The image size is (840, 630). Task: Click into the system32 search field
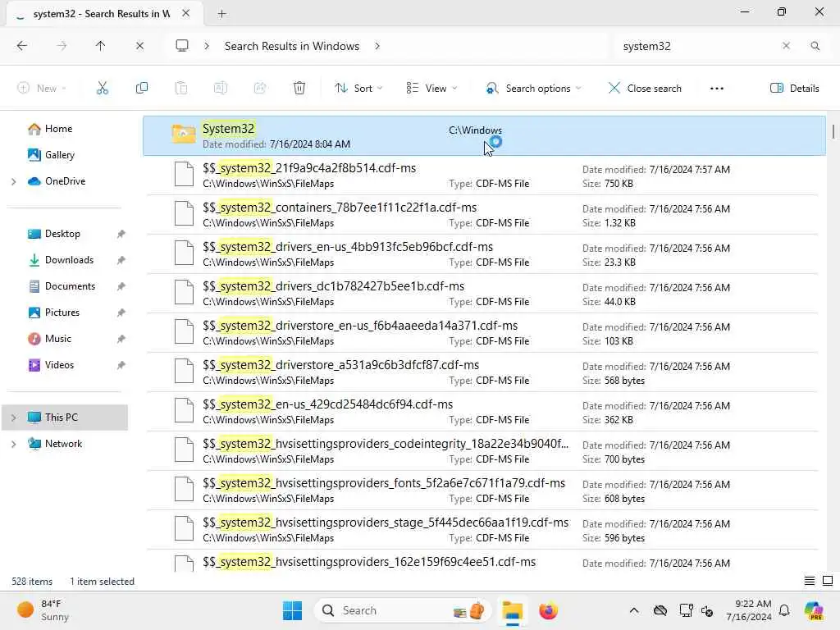pos(695,46)
